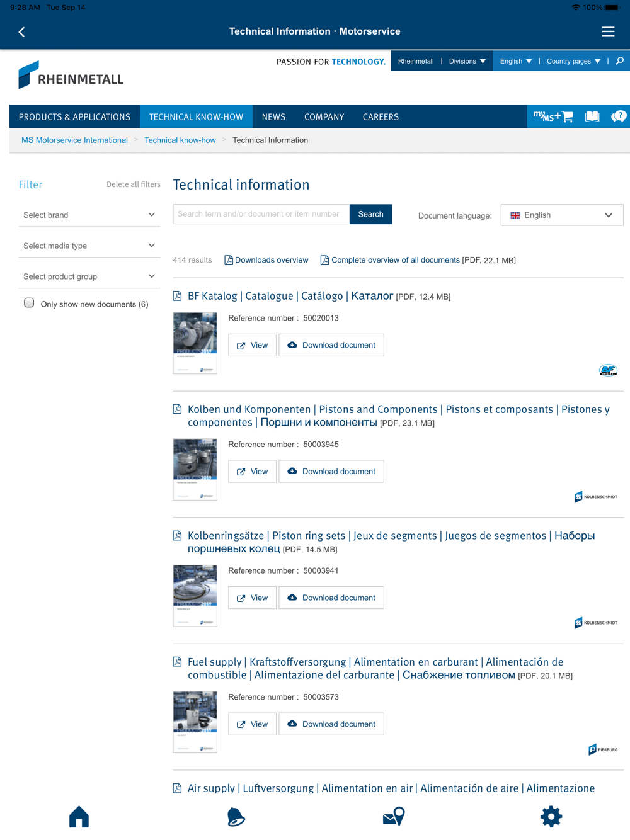Click Delete all filters
Screen dimensions: 630x840
click(x=134, y=184)
